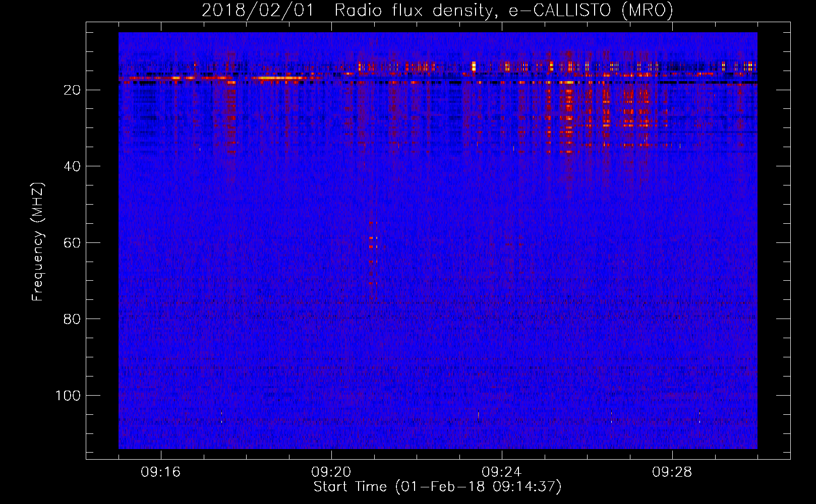Click the 20 MHz frequency tick label
Image resolution: width=816 pixels, height=504 pixels.
(x=72, y=90)
